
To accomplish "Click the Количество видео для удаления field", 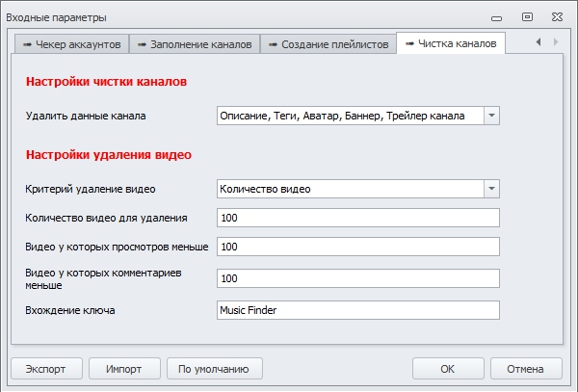I will click(358, 218).
